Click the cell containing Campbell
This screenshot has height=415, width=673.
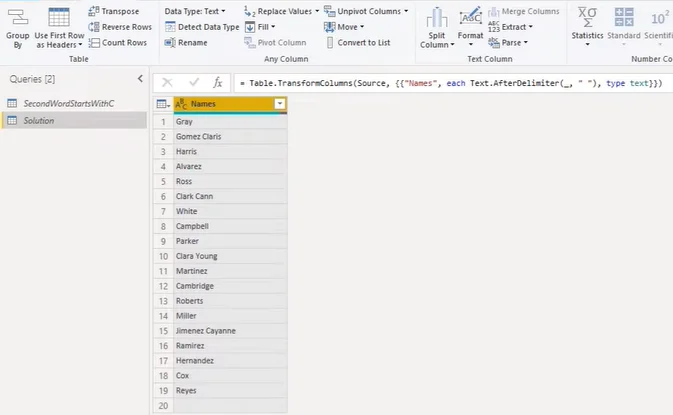pyautogui.click(x=230, y=226)
